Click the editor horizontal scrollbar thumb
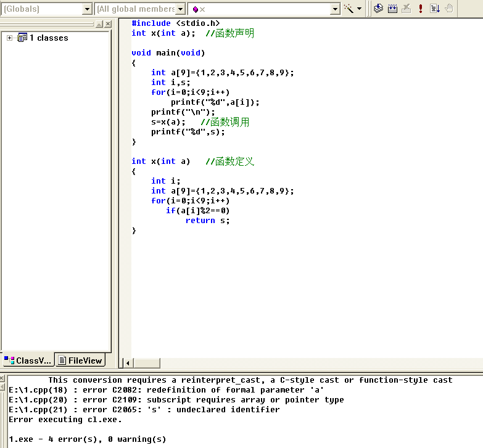The height and width of the screenshot is (448, 483). (x=147, y=364)
